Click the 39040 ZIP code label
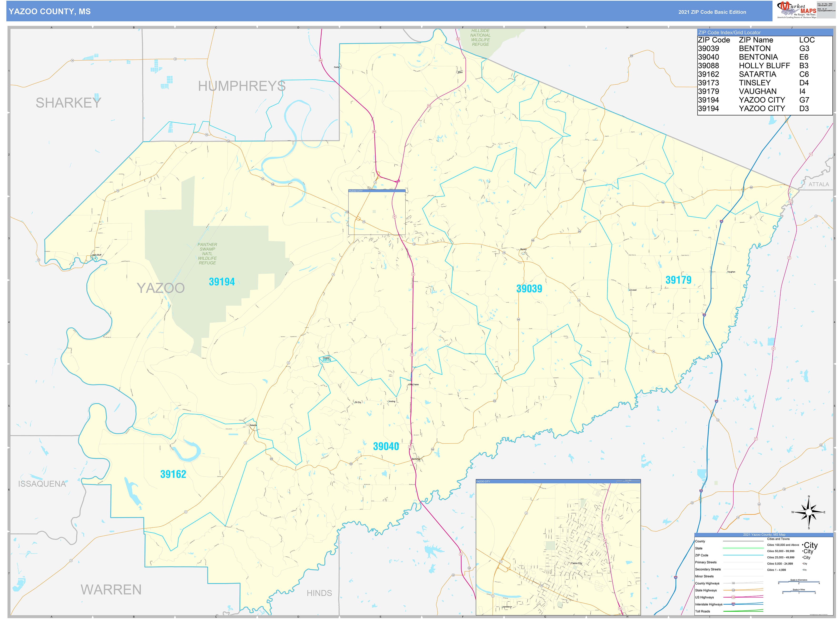 386,446
